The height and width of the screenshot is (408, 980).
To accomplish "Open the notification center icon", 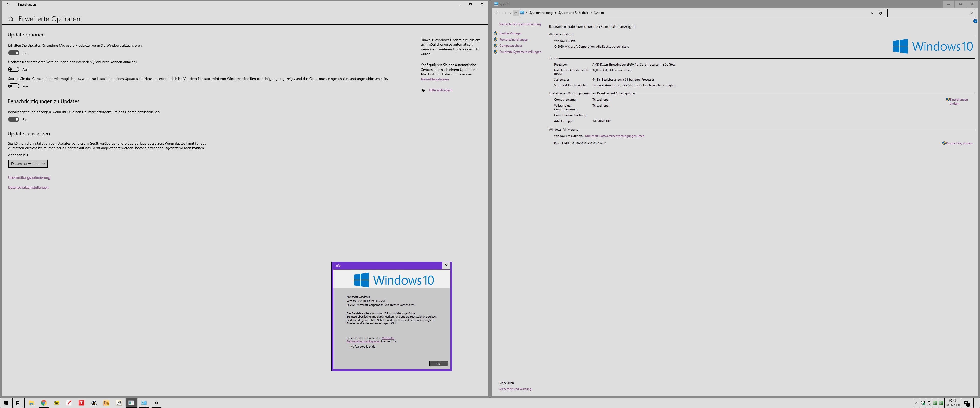I will [967, 403].
